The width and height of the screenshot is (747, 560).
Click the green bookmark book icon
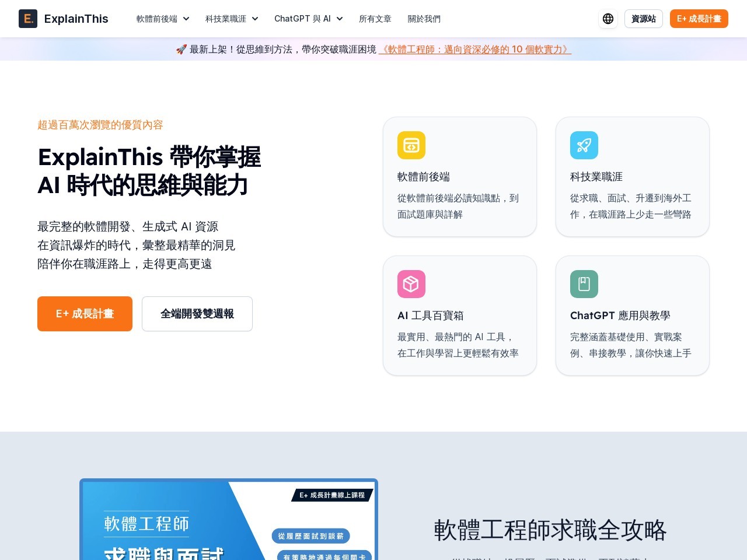pyautogui.click(x=584, y=284)
